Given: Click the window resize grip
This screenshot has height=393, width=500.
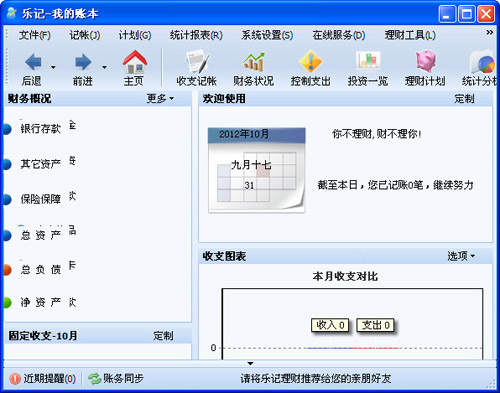Looking at the screenshot, I should click(x=492, y=384).
